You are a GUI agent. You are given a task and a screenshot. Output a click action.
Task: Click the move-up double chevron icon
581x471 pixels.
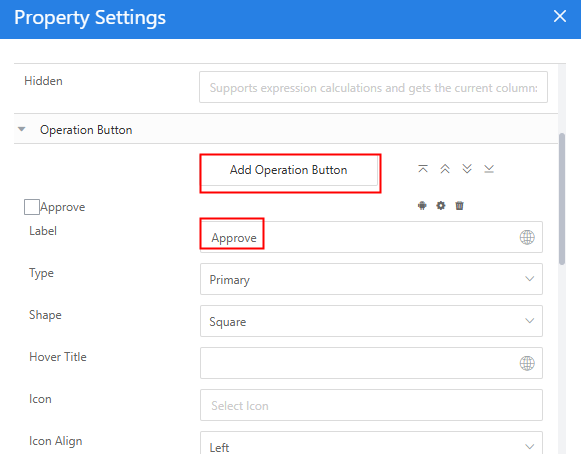pos(445,169)
